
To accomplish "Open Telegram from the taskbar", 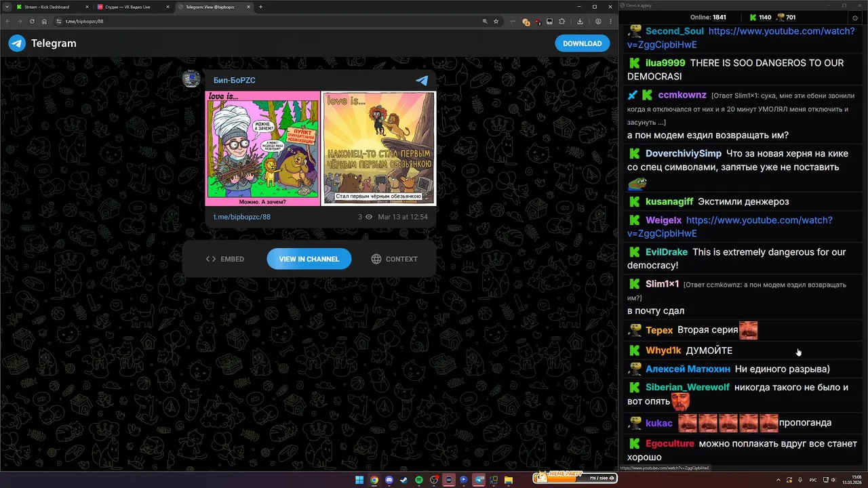I will (x=479, y=480).
